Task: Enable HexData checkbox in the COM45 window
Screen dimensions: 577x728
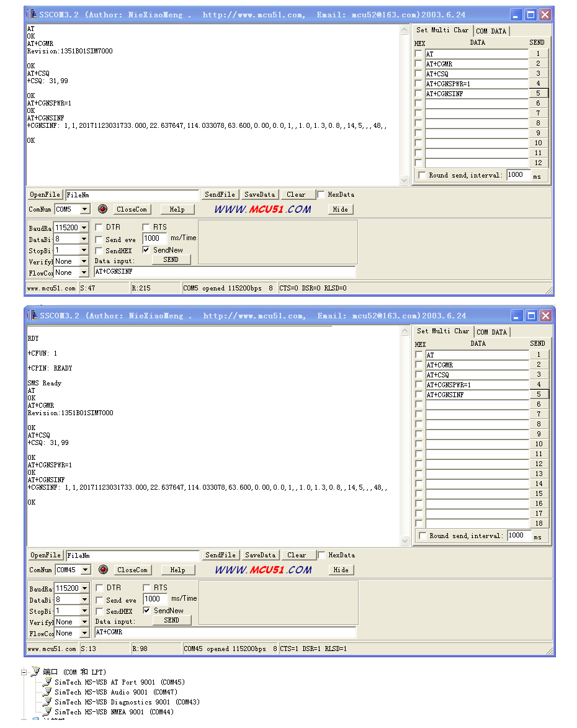Action: tap(321, 555)
